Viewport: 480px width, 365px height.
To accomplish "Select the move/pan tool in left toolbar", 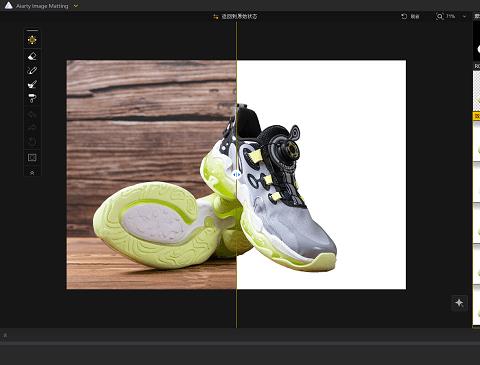I will [32, 40].
